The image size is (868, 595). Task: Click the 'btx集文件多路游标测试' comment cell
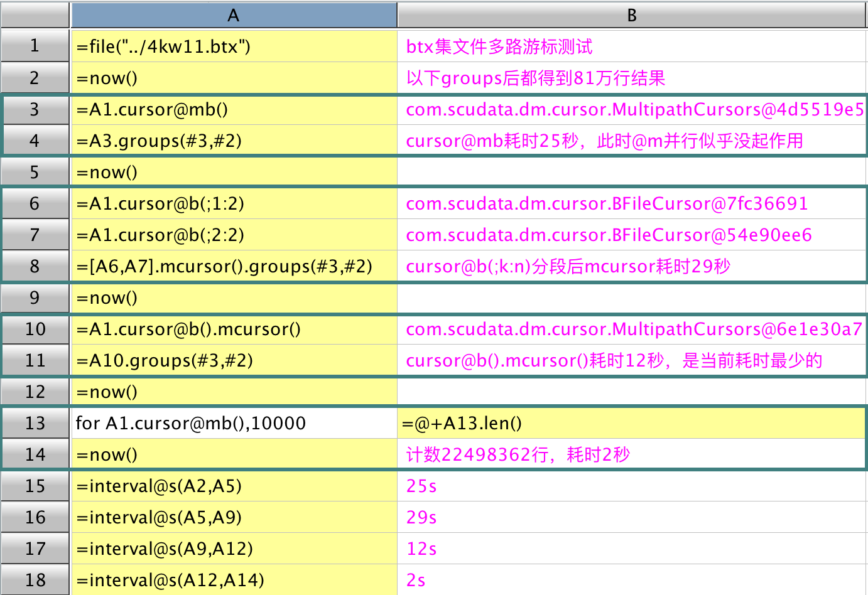pos(632,46)
